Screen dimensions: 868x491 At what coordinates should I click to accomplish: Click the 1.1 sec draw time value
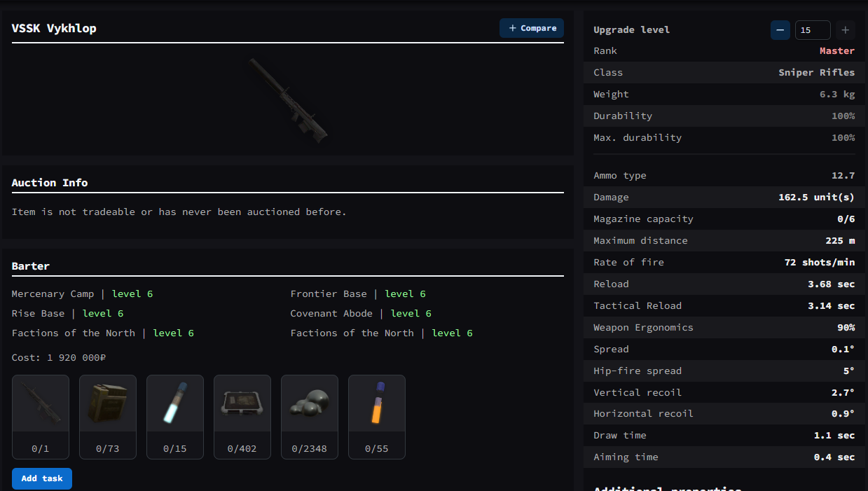pyautogui.click(x=834, y=436)
